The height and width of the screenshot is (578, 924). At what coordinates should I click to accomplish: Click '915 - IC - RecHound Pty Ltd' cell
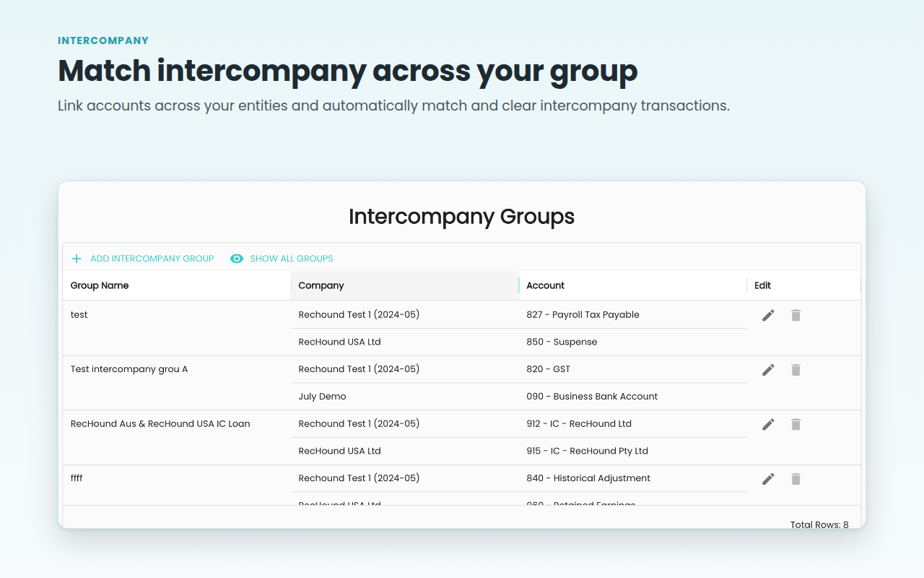click(633, 451)
